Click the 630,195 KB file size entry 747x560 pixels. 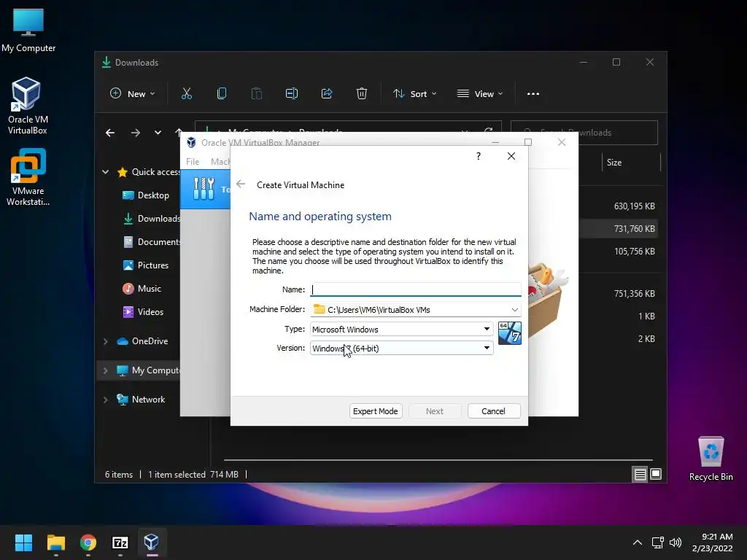click(x=634, y=206)
